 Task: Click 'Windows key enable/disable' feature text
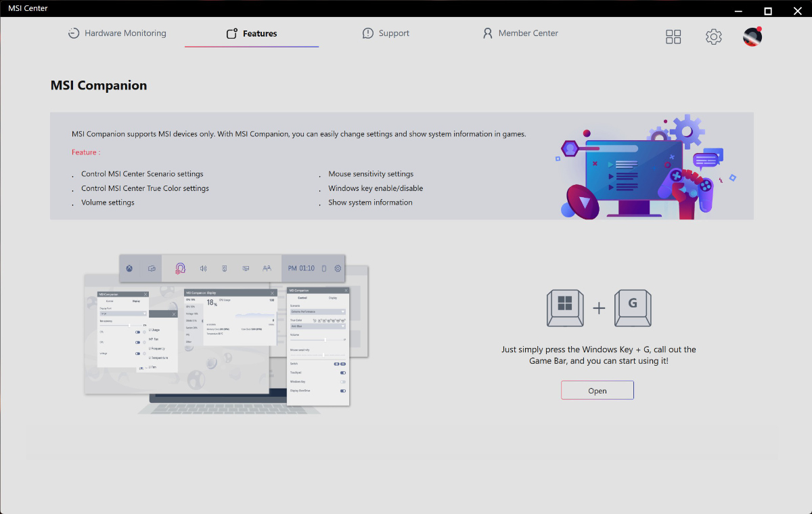pyautogui.click(x=376, y=188)
